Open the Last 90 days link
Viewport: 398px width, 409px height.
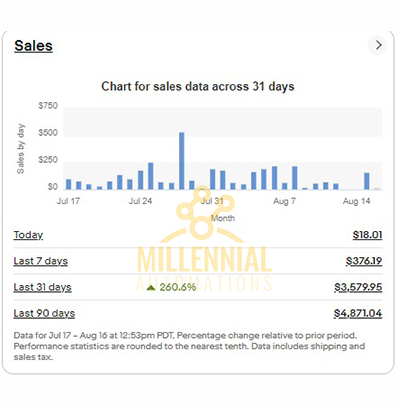(x=44, y=313)
